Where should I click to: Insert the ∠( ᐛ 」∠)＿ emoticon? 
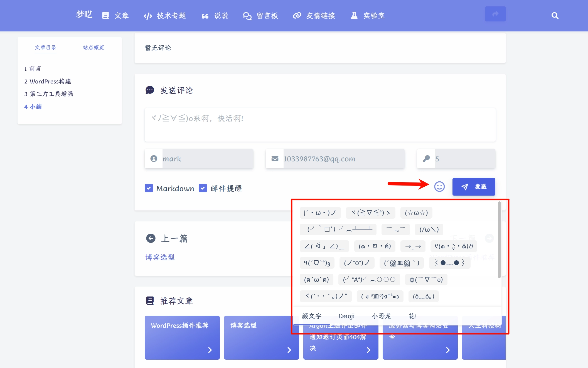[324, 246]
